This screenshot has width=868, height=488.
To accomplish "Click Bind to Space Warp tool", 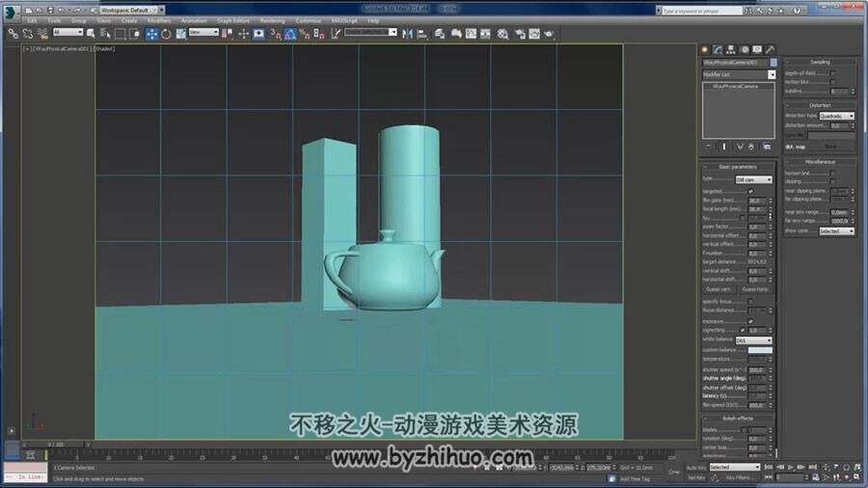I will click(x=42, y=34).
